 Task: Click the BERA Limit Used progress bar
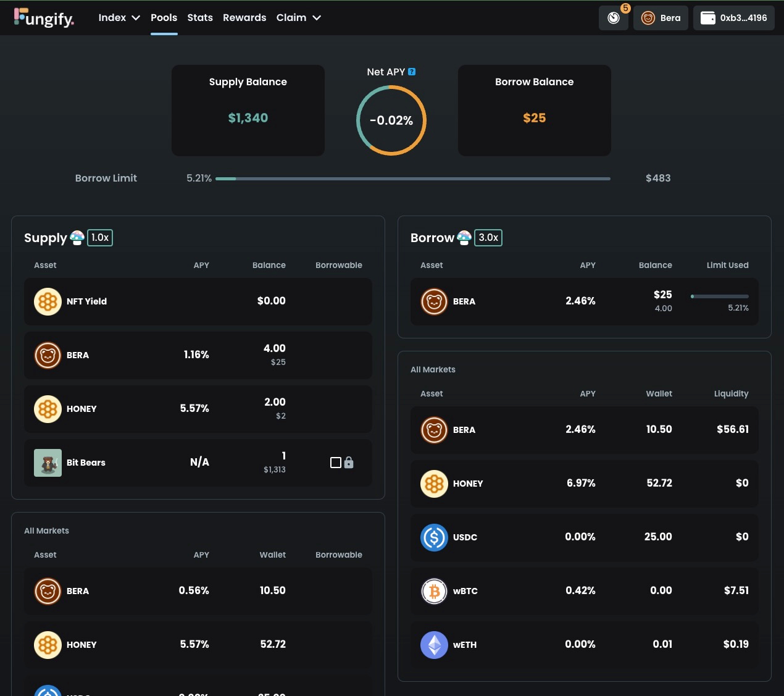(x=720, y=296)
